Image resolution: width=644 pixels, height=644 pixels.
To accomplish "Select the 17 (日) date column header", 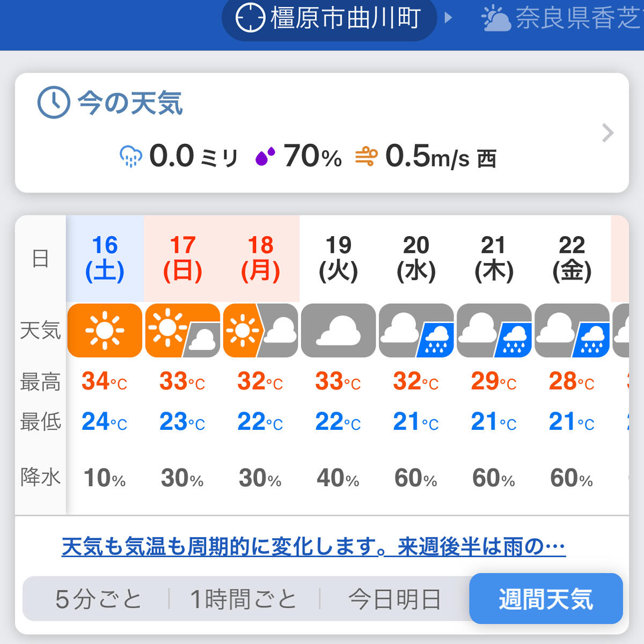I will tap(182, 259).
